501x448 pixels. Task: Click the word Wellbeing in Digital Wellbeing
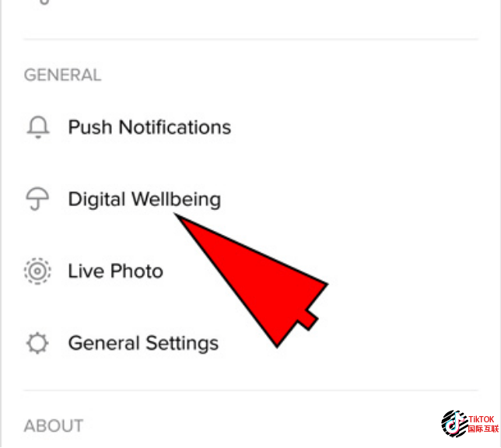coord(177,199)
